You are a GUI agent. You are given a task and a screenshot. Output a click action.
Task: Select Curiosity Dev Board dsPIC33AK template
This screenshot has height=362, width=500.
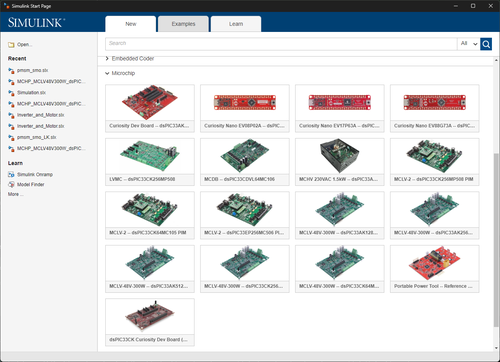150,108
